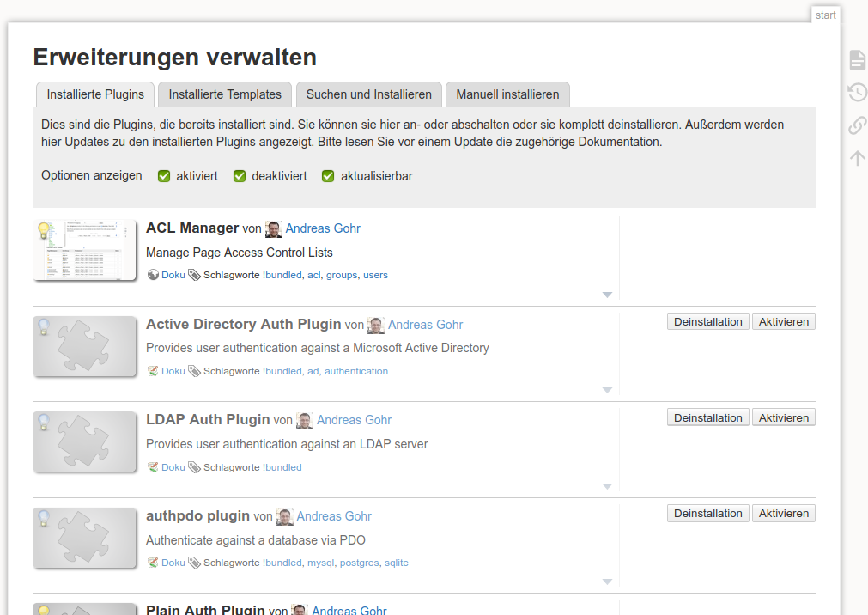
Task: Open old revisions history icon
Action: (857, 93)
